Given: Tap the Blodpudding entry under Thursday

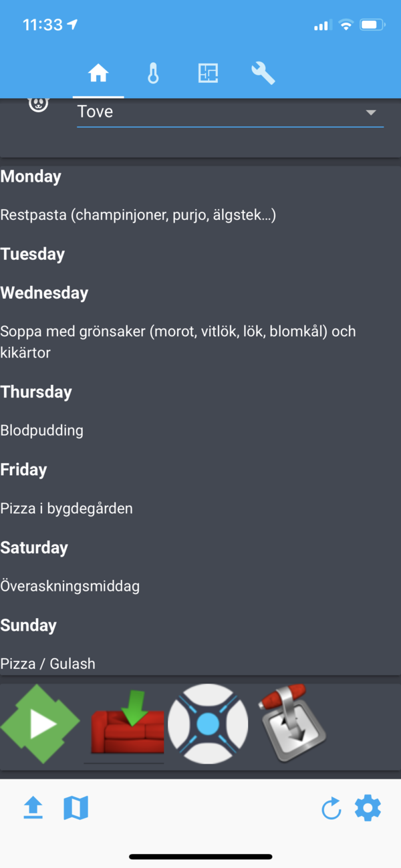Looking at the screenshot, I should (41, 430).
